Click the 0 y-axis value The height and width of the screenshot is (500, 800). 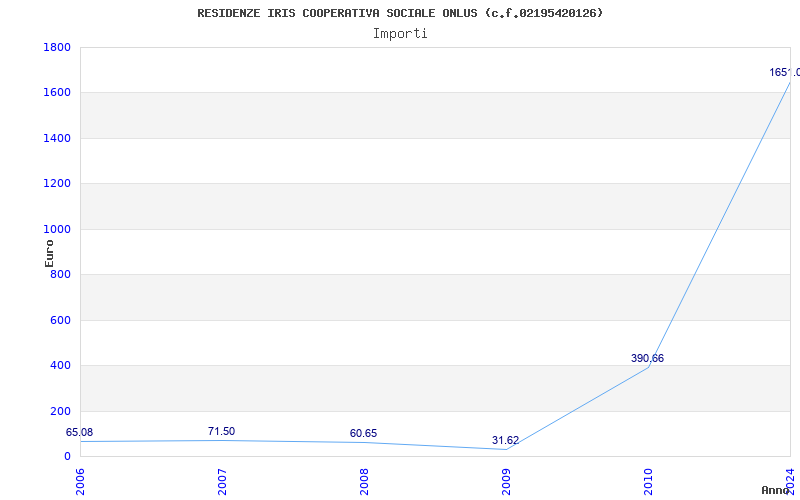tap(67, 457)
